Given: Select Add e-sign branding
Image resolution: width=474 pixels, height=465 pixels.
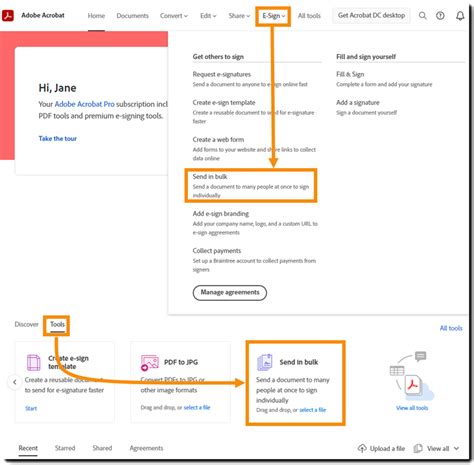Looking at the screenshot, I should tap(221, 214).
